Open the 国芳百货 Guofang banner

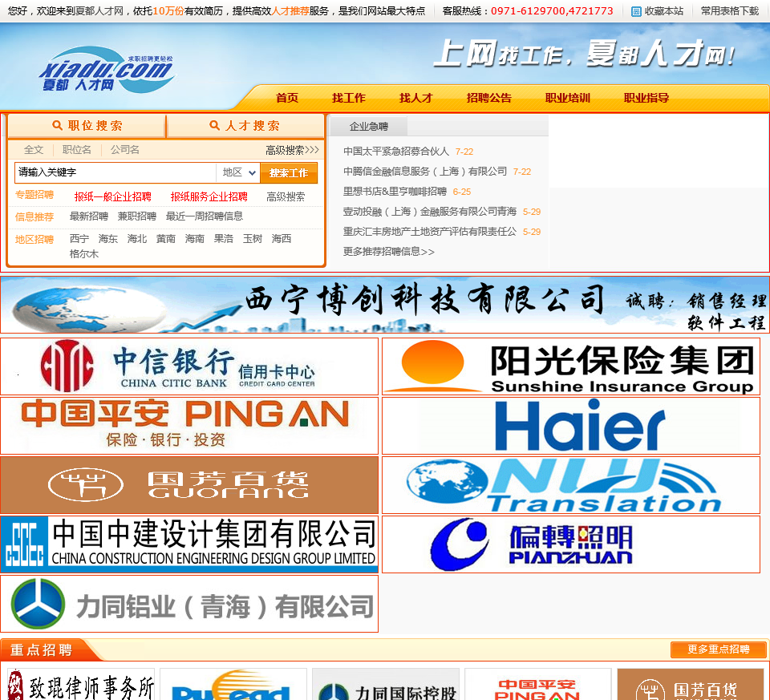[189, 485]
